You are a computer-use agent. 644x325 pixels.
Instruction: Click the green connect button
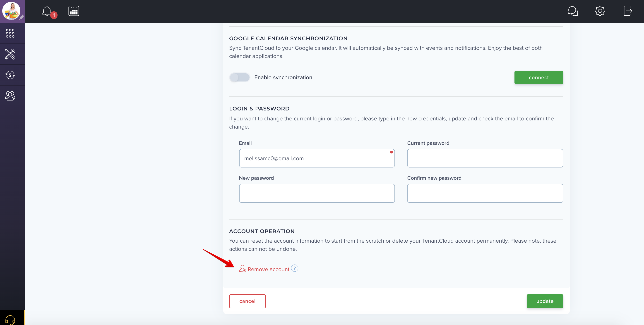(538, 77)
